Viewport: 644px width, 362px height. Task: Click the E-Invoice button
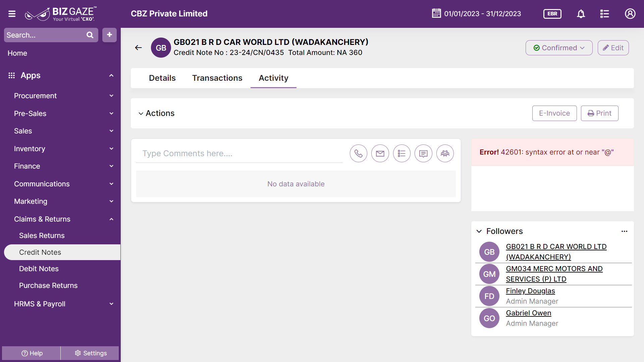pyautogui.click(x=554, y=113)
